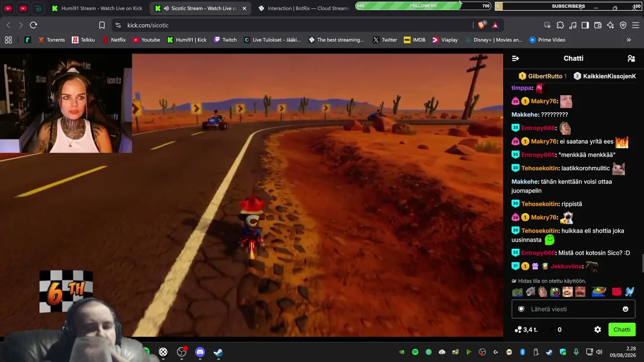Toggle the browser sidebar panel

(585, 25)
